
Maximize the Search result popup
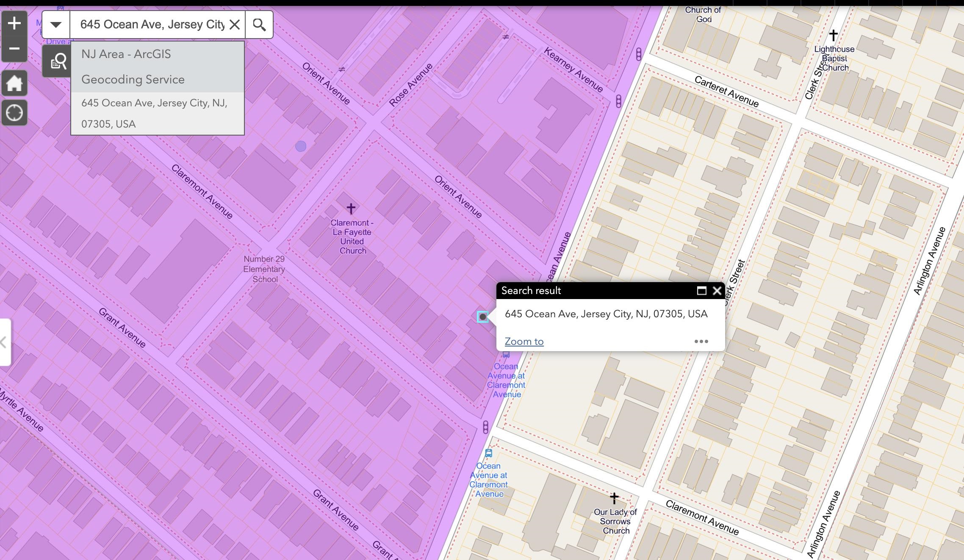(x=702, y=291)
